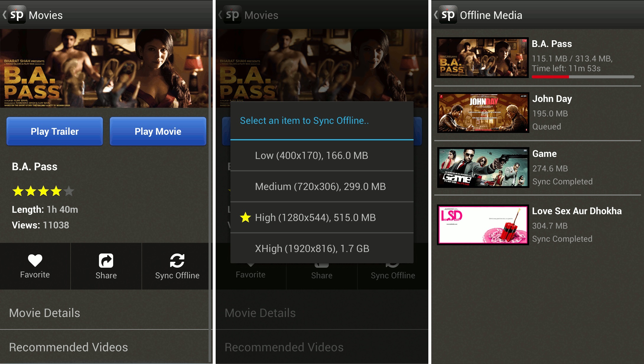644x364 pixels.
Task: Tap the back chevron beside Offline Media
Action: [436, 15]
